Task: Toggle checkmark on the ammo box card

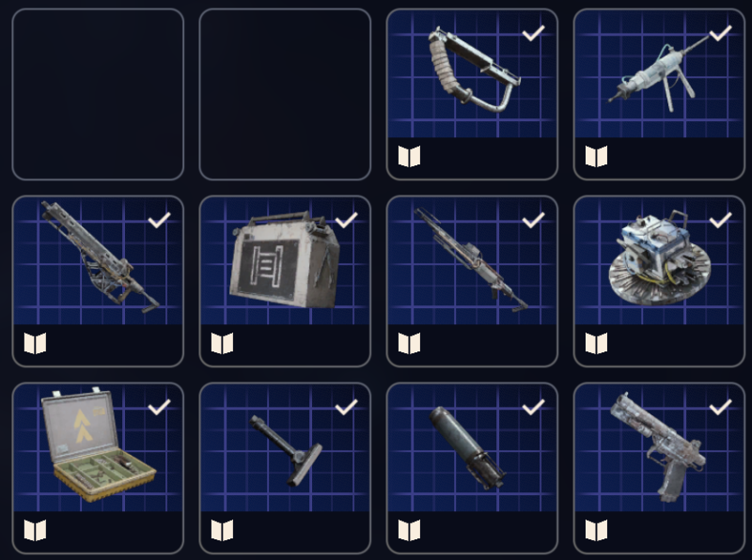Action: (x=346, y=220)
